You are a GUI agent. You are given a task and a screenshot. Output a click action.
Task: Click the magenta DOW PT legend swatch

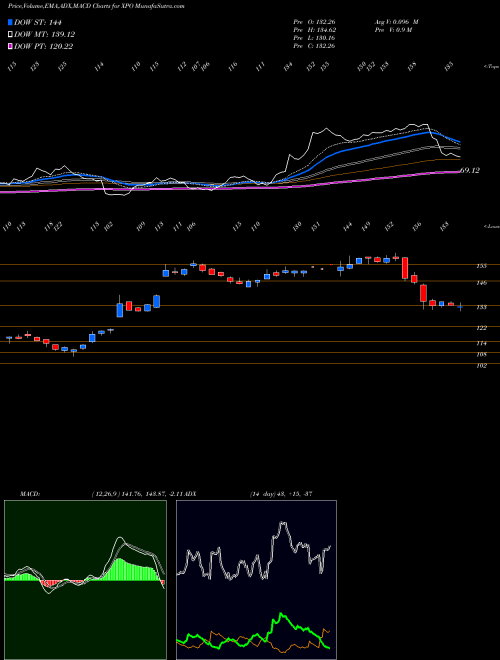pyautogui.click(x=10, y=46)
